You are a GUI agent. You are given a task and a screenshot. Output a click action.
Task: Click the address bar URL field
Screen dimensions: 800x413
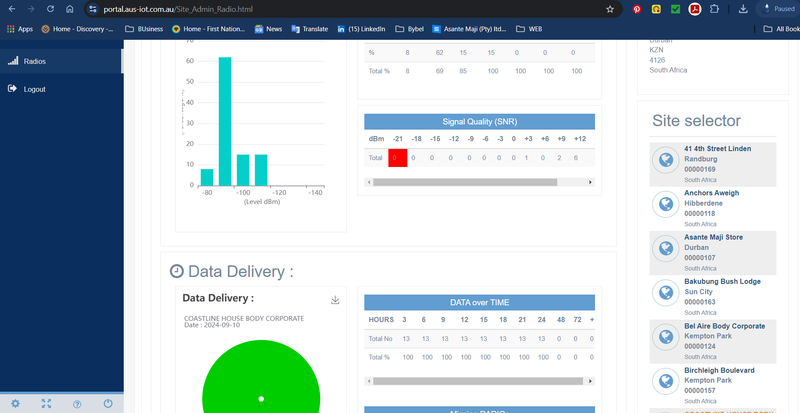(352, 9)
